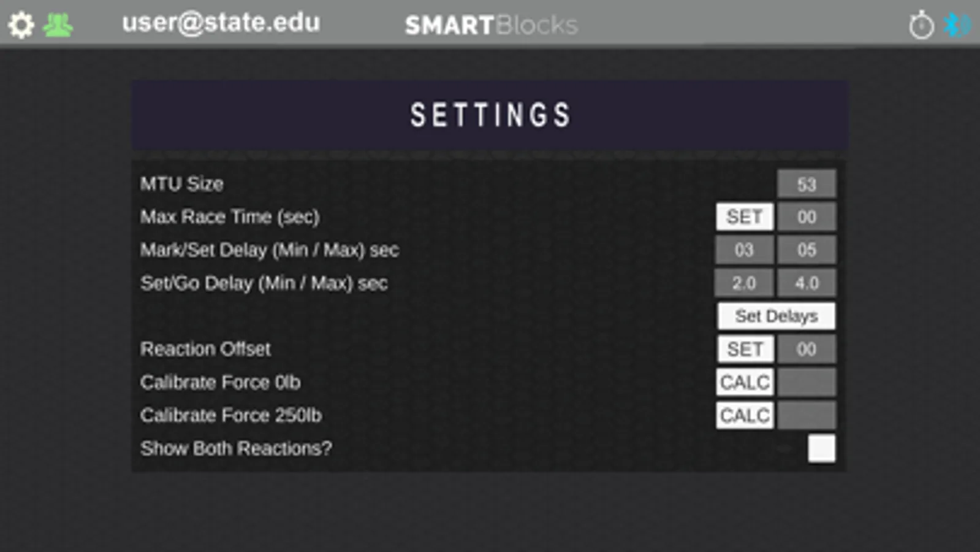
Task: Open the settings gear icon
Action: coord(21,25)
